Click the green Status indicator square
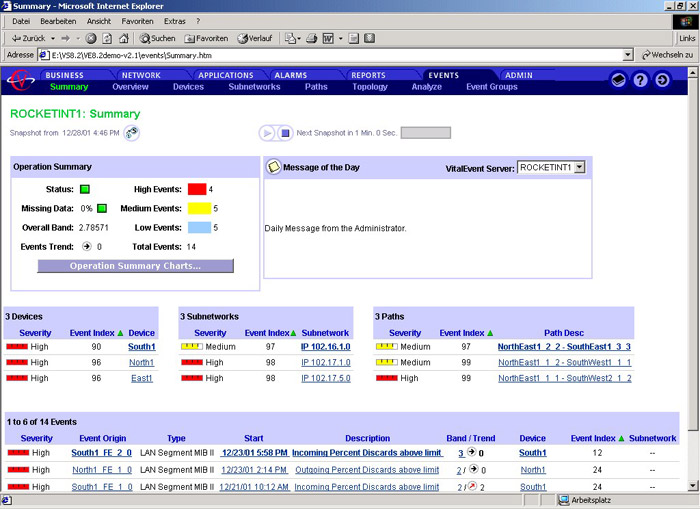 pyautogui.click(x=85, y=189)
